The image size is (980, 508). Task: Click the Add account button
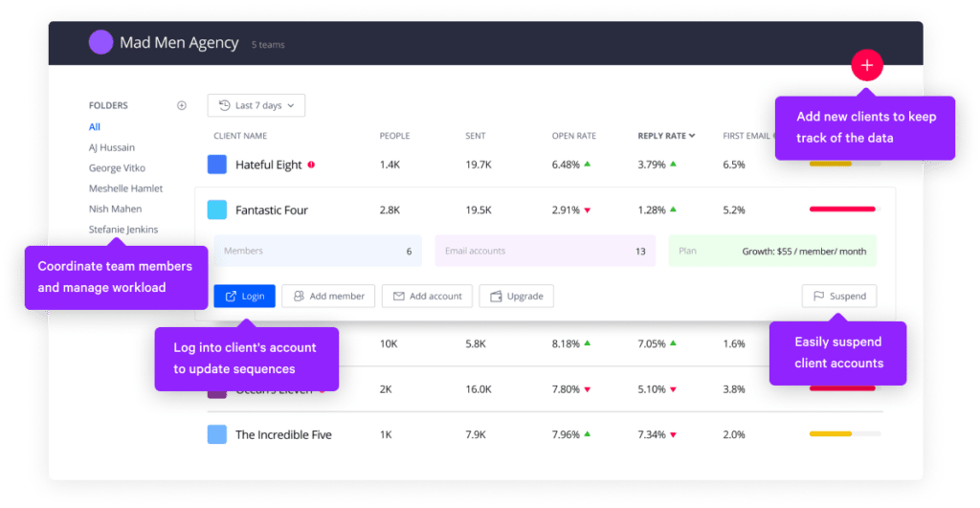tap(426, 297)
